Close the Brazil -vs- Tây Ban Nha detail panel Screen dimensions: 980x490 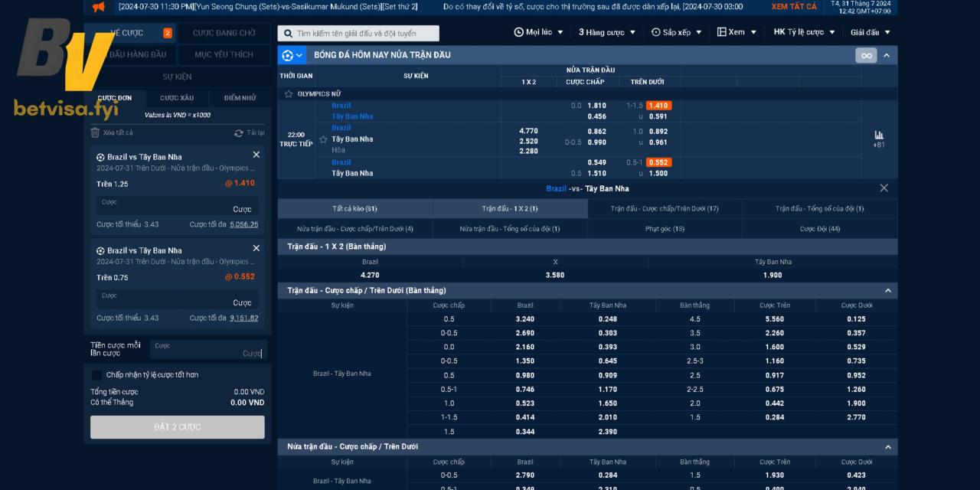[884, 188]
